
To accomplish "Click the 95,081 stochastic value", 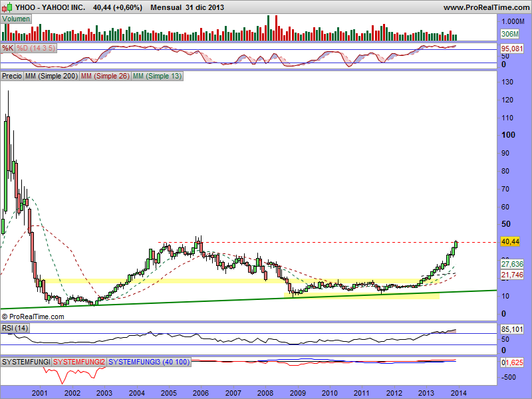I will point(512,49).
